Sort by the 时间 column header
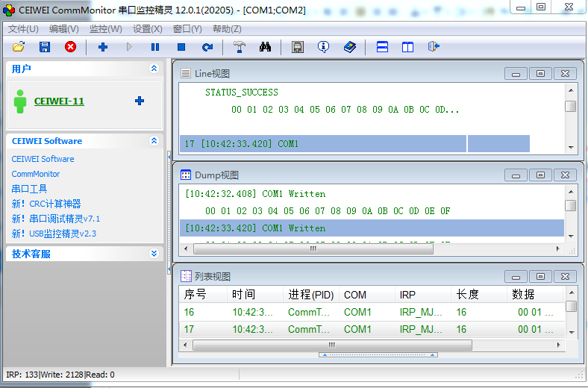Image resolution: width=588 pixels, height=388 pixels. (x=255, y=295)
